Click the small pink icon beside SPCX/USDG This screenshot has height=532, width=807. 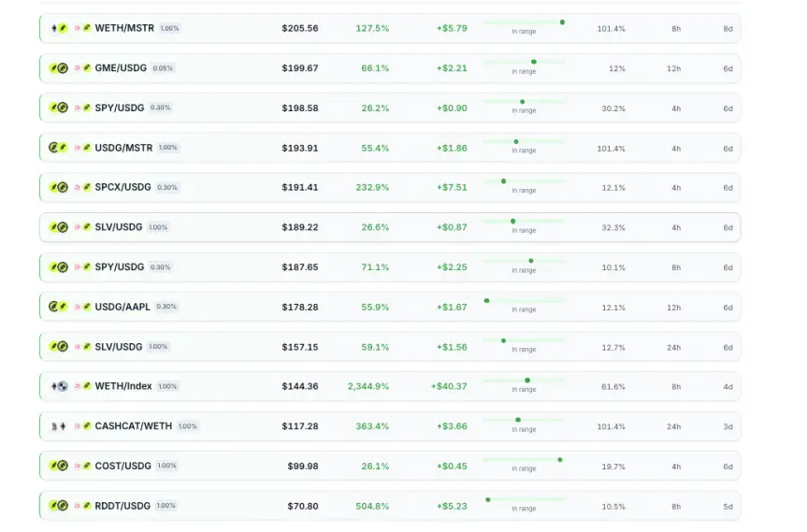(x=78, y=187)
